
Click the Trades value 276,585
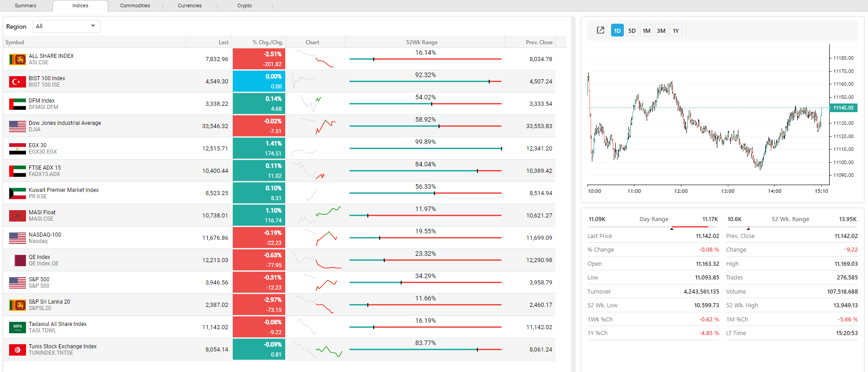click(x=847, y=278)
